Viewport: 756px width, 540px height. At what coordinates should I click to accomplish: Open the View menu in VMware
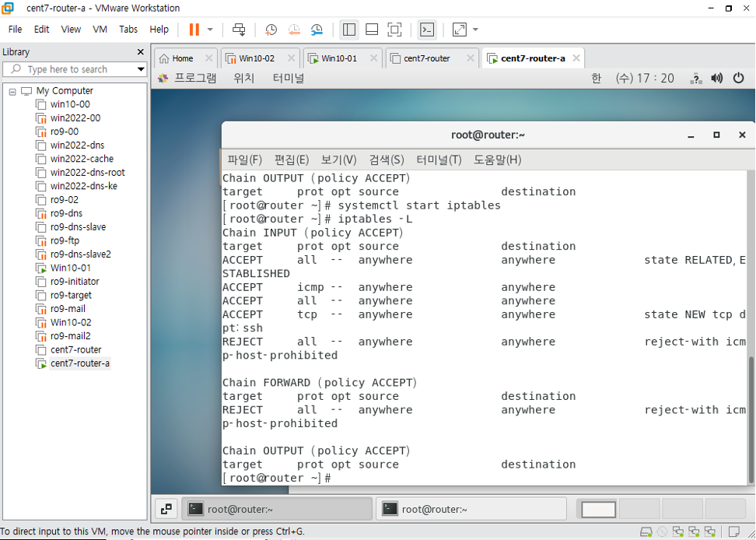click(71, 30)
